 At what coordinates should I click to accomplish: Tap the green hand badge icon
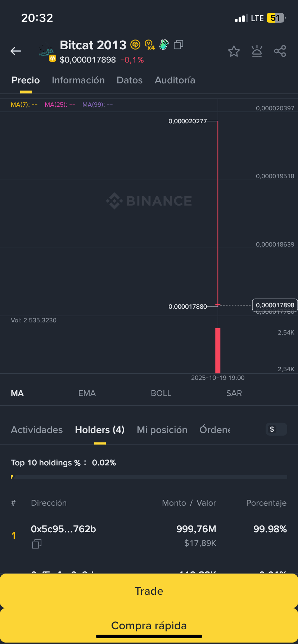click(x=164, y=45)
